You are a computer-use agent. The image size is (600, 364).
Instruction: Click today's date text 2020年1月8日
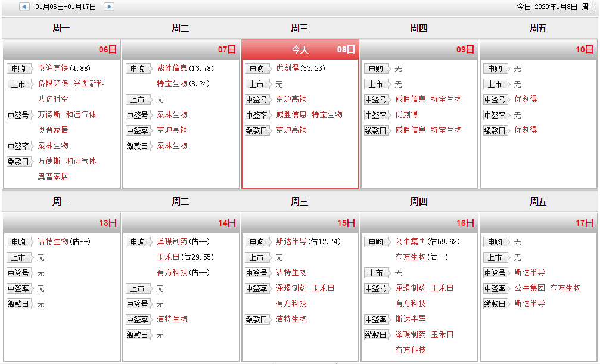[x=556, y=7]
